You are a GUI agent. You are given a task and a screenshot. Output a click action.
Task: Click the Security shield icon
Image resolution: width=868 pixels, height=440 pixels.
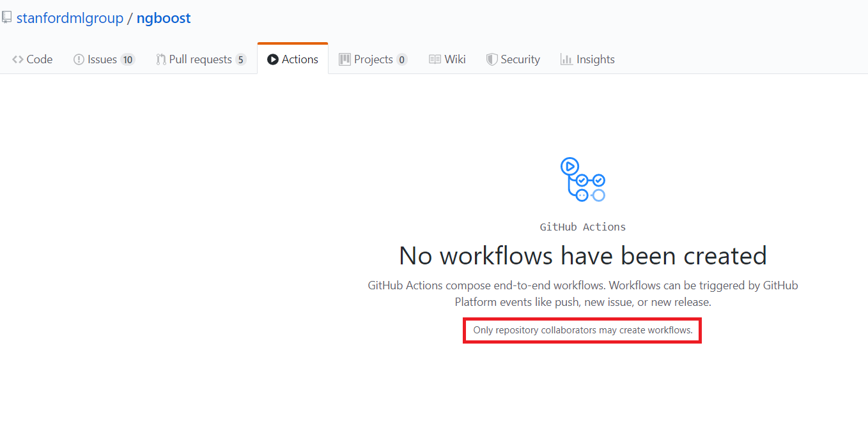point(492,59)
